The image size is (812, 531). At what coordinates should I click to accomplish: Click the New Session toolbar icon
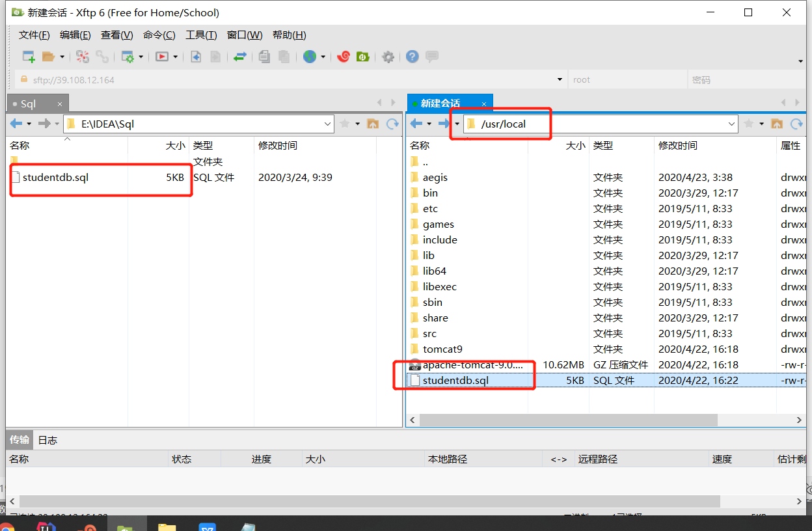tap(29, 57)
